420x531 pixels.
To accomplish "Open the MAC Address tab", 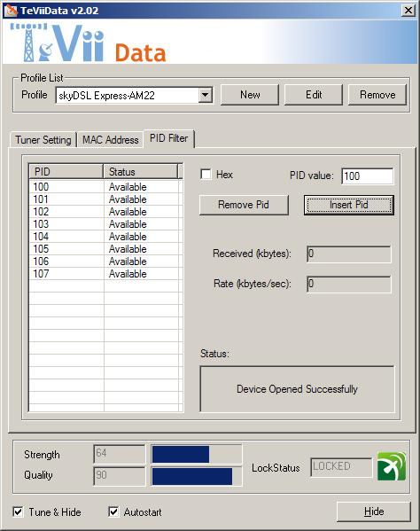I will point(111,140).
